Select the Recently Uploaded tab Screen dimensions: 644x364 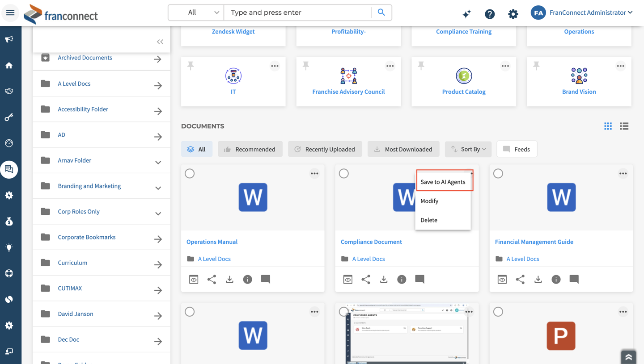tap(325, 149)
